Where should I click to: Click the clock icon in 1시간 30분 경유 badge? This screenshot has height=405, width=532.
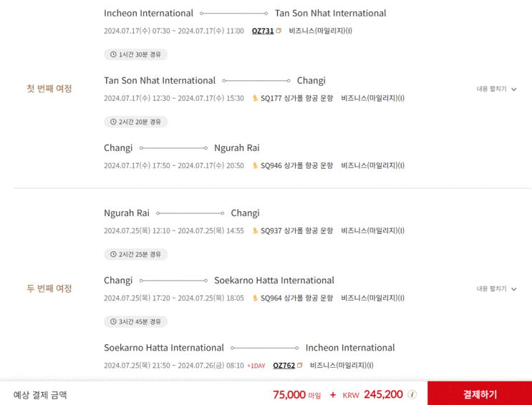(x=113, y=54)
